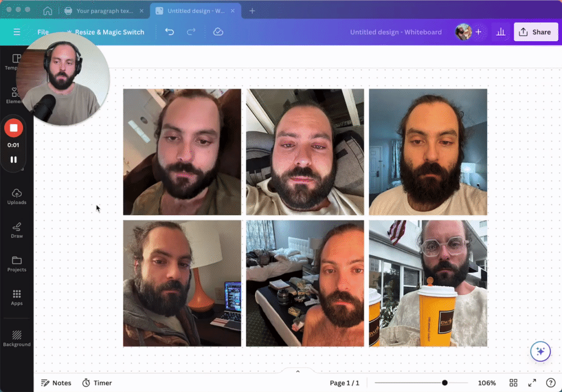562x392 pixels.
Task: Add collaborator with plus icon
Action: pos(479,32)
